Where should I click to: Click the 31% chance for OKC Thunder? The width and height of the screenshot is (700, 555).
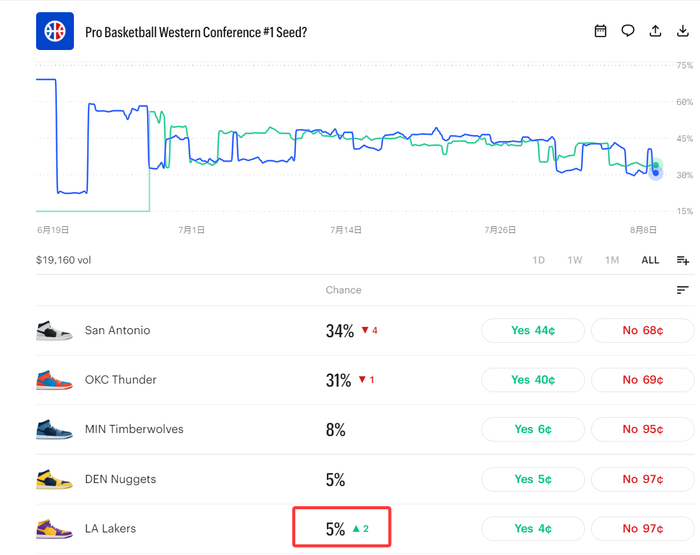coord(338,380)
